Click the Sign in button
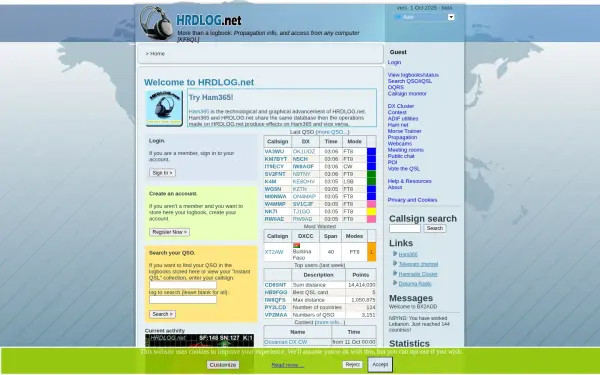This screenshot has width=600, height=375. (x=162, y=173)
